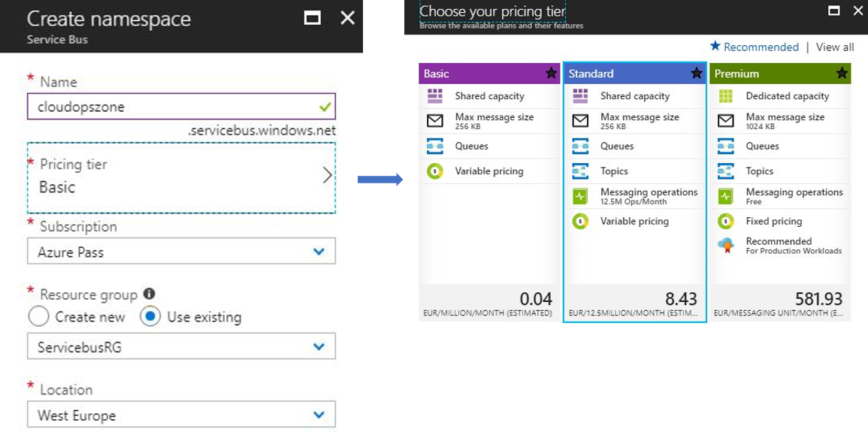Expand the Pricing tier chevron
The image size is (868, 444).
coord(327,176)
